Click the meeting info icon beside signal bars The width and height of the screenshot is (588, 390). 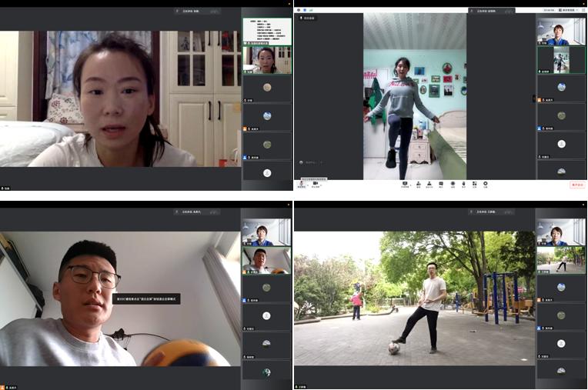click(x=305, y=10)
